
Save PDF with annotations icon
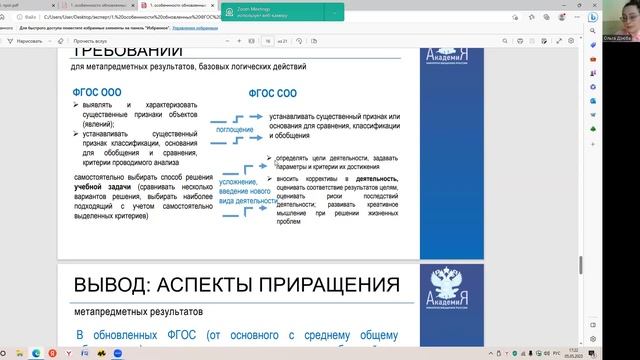[x=544, y=41]
